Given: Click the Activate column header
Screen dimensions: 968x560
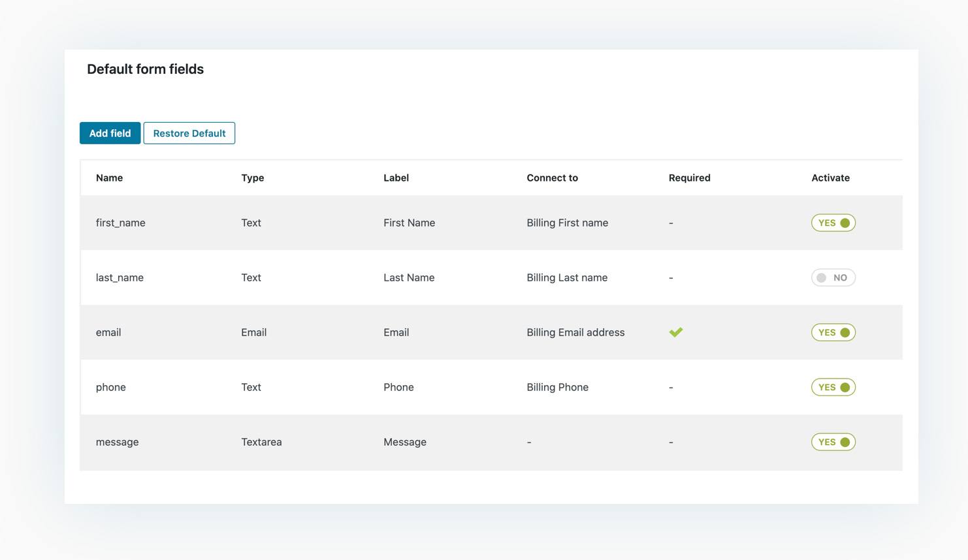Looking at the screenshot, I should click(830, 178).
